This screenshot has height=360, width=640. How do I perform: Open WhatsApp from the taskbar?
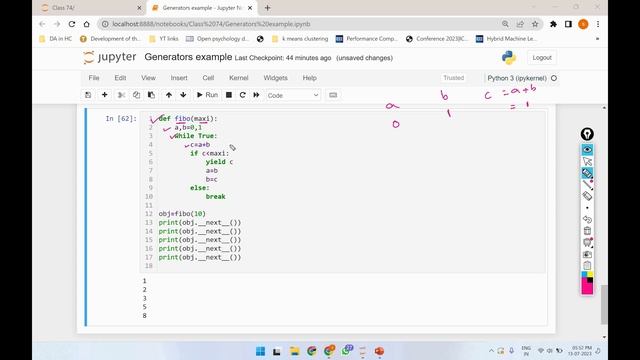point(347,351)
